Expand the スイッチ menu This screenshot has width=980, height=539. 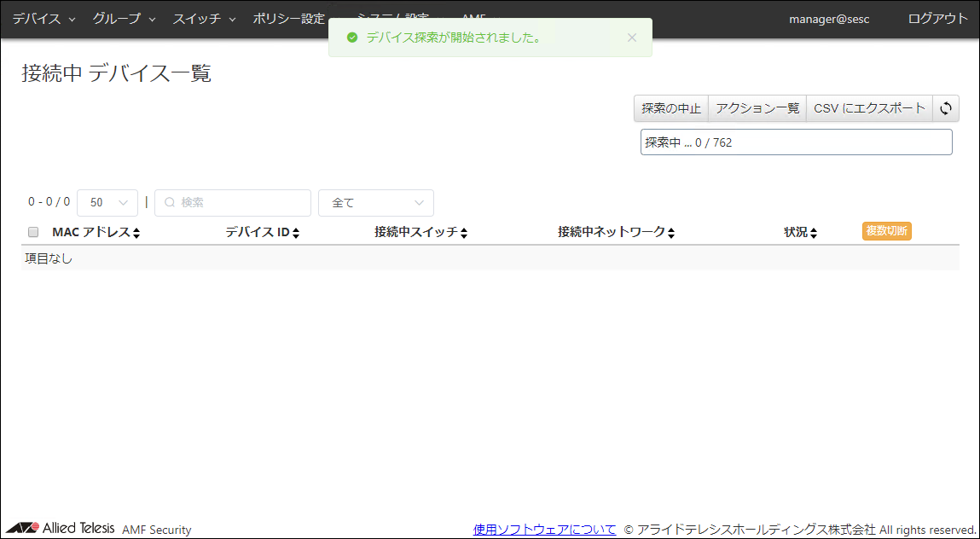click(204, 19)
